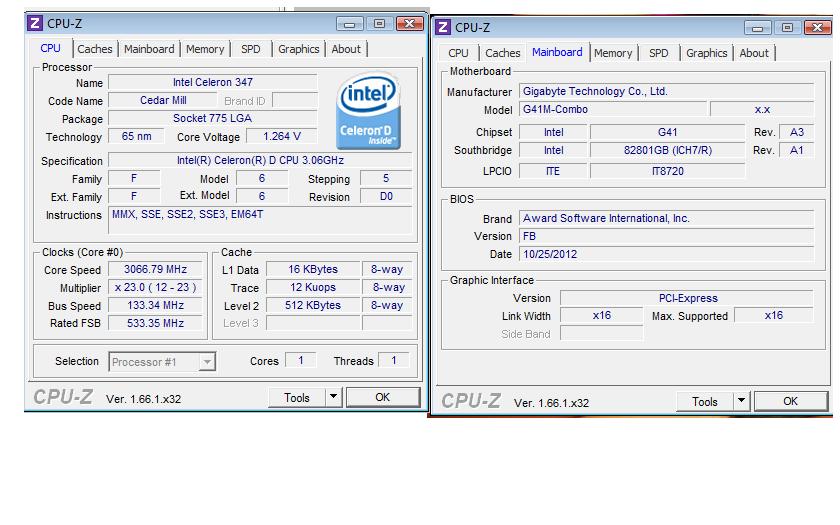Screen dimensions: 840x525
Task: Click the Rated FSB value '533.35 MHz'
Action: click(x=155, y=323)
